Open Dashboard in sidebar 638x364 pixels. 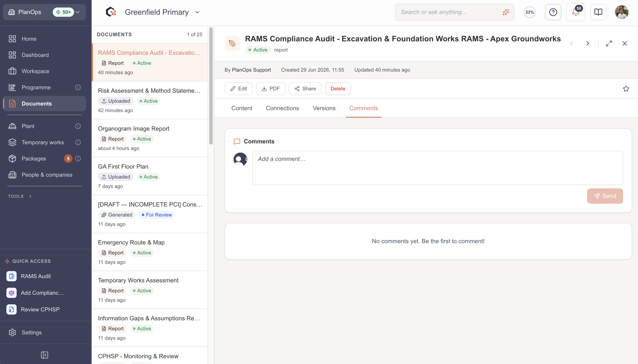click(x=45, y=55)
